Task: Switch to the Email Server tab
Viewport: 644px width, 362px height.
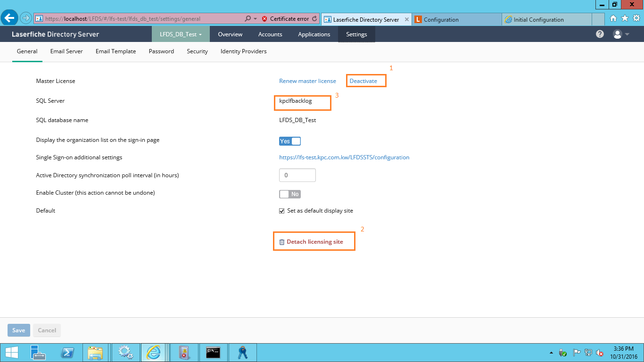Action: (x=66, y=51)
